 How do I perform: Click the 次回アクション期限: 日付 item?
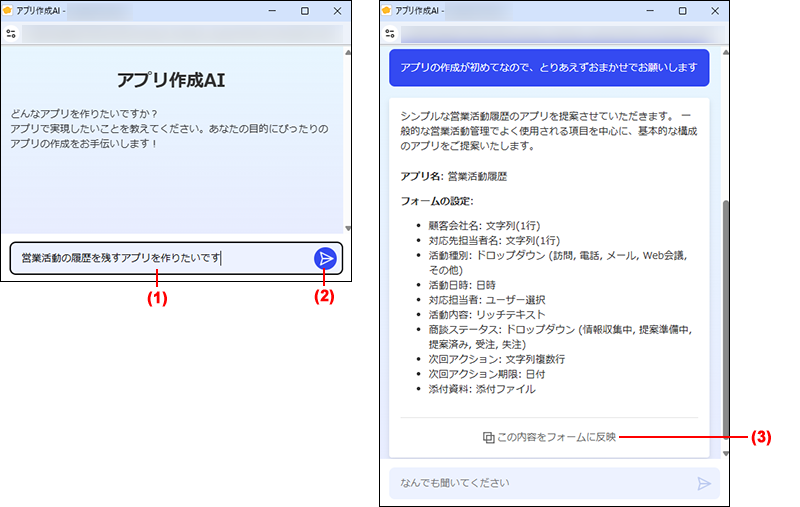(x=487, y=374)
